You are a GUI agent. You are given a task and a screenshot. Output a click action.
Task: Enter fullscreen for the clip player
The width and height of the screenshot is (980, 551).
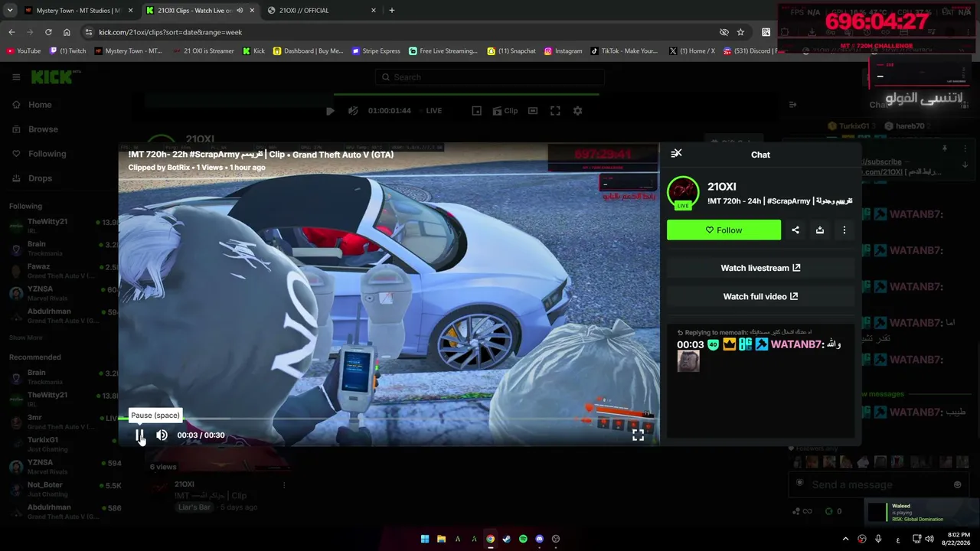[638, 435]
